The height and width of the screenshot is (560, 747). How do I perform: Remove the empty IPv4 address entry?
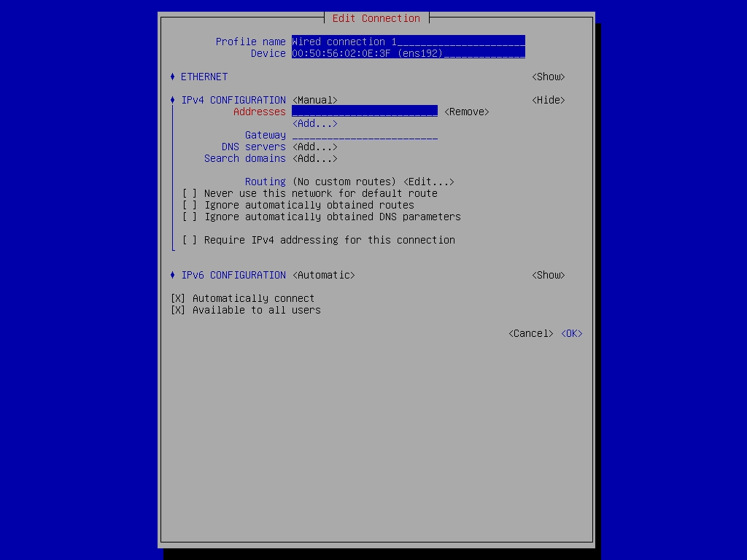point(466,112)
